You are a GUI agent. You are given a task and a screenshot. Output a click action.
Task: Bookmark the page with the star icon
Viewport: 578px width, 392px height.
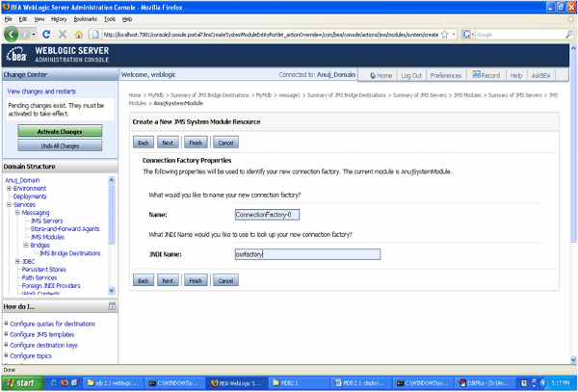[445, 35]
